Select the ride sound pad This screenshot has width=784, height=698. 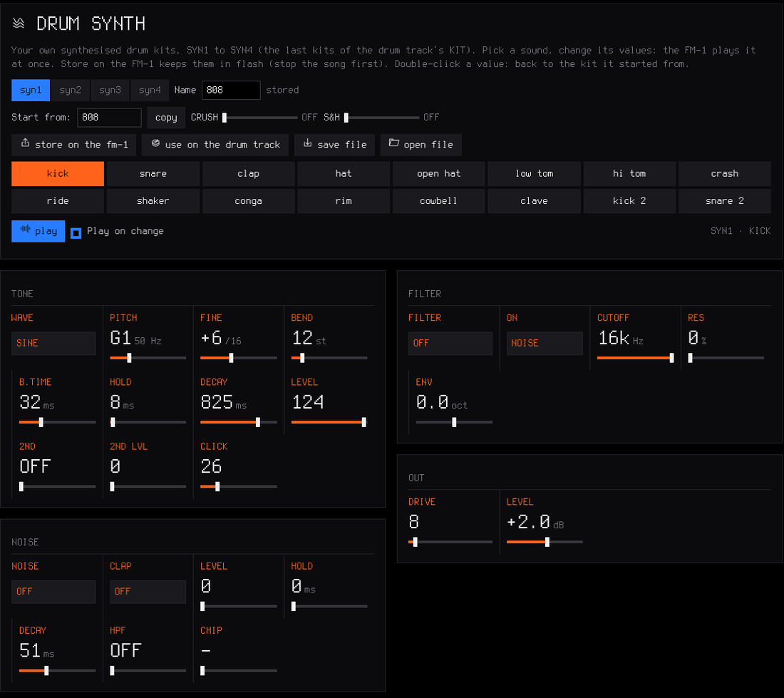click(58, 201)
